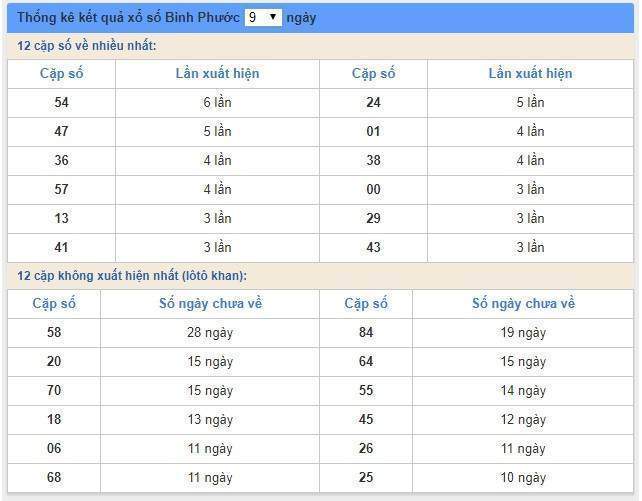Select pair number 25 cell
Image resolution: width=642 pixels, height=501 pixels.
[x=366, y=478]
